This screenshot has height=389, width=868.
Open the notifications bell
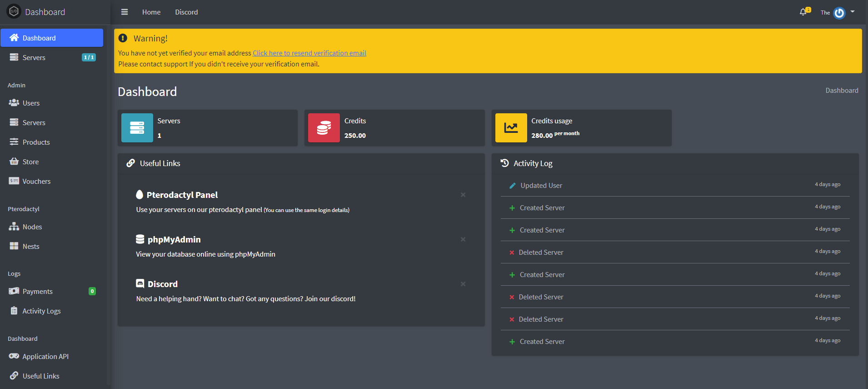[803, 12]
